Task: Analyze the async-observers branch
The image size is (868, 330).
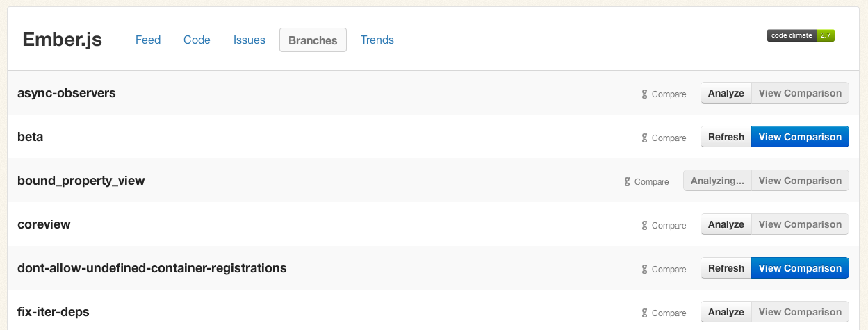Action: coord(726,93)
